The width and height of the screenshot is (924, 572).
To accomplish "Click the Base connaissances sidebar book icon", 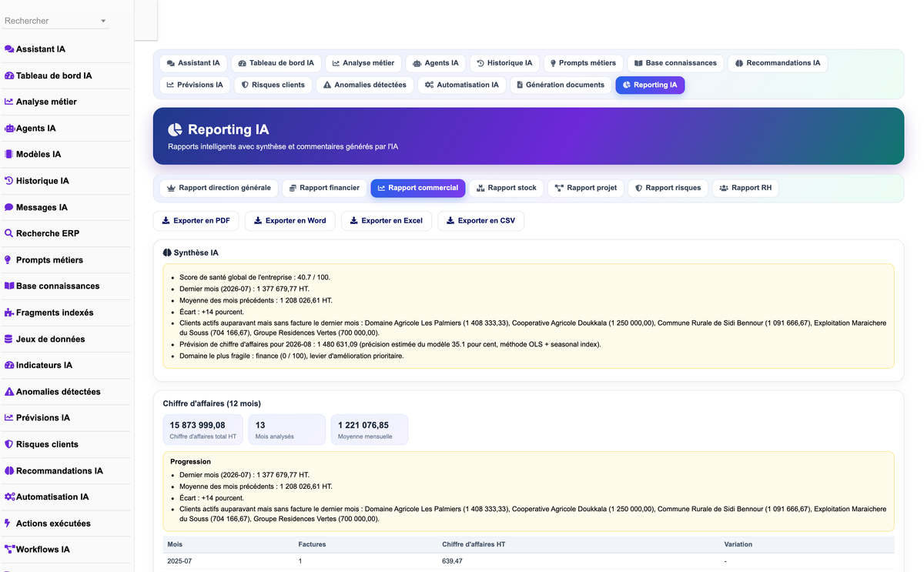I will [x=9, y=286].
